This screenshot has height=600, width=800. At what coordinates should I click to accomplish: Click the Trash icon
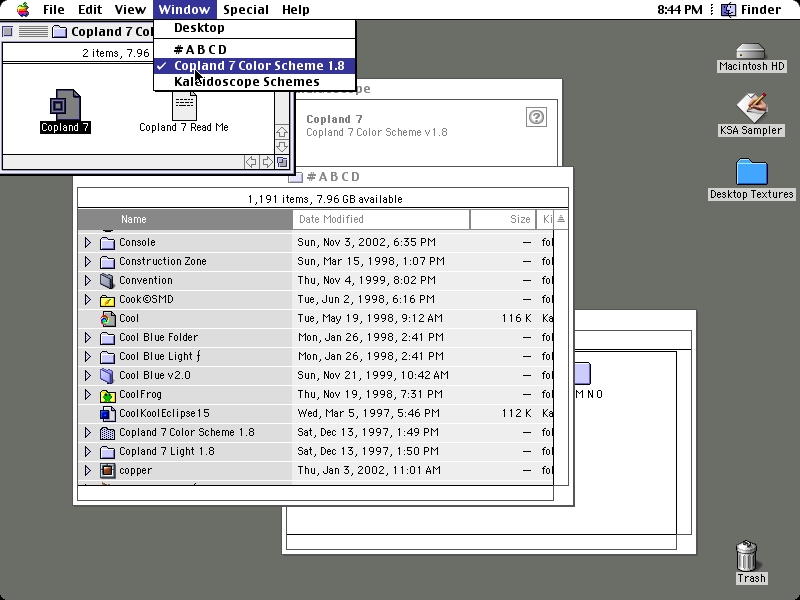pos(747,556)
